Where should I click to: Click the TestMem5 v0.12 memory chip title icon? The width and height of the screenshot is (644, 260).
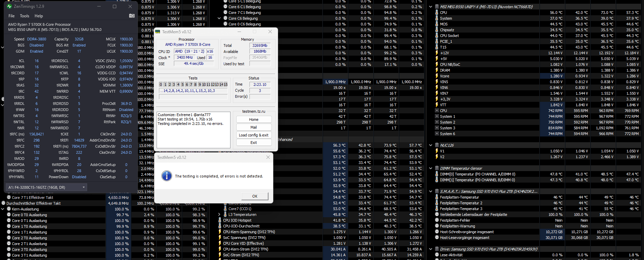(158, 32)
